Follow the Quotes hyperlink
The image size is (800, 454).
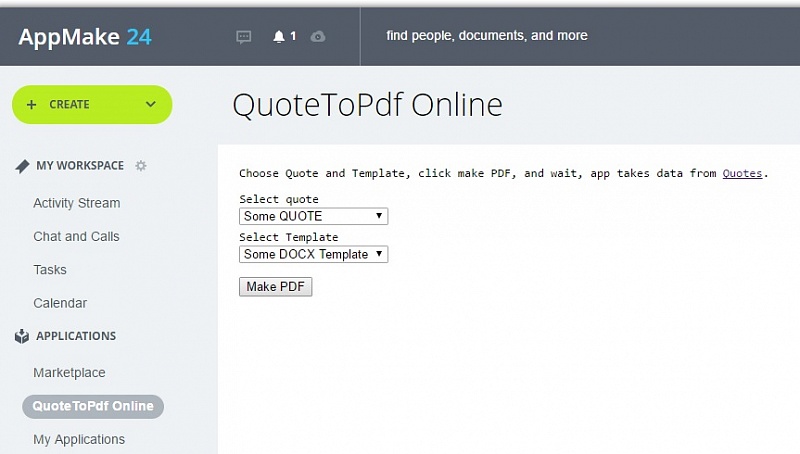742,173
